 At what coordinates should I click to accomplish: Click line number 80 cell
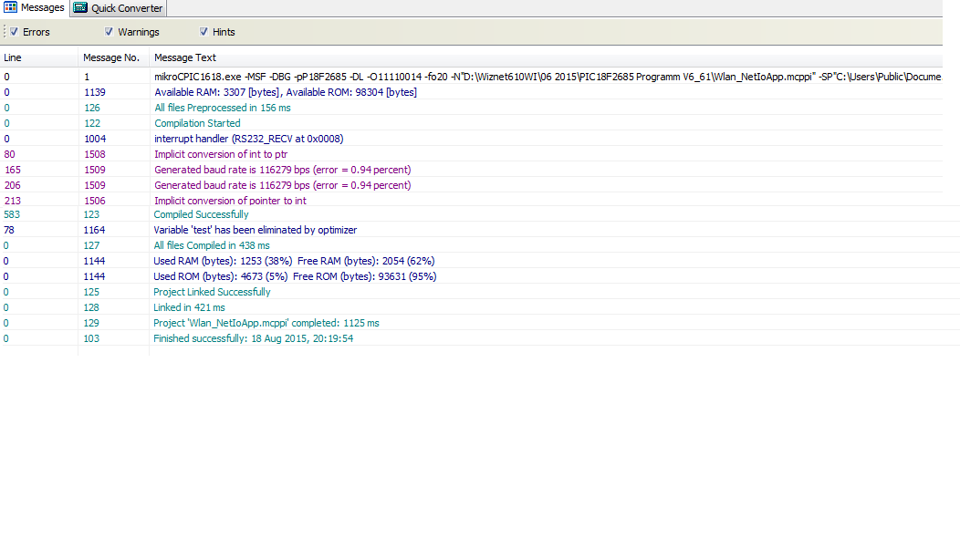pyautogui.click(x=9, y=154)
